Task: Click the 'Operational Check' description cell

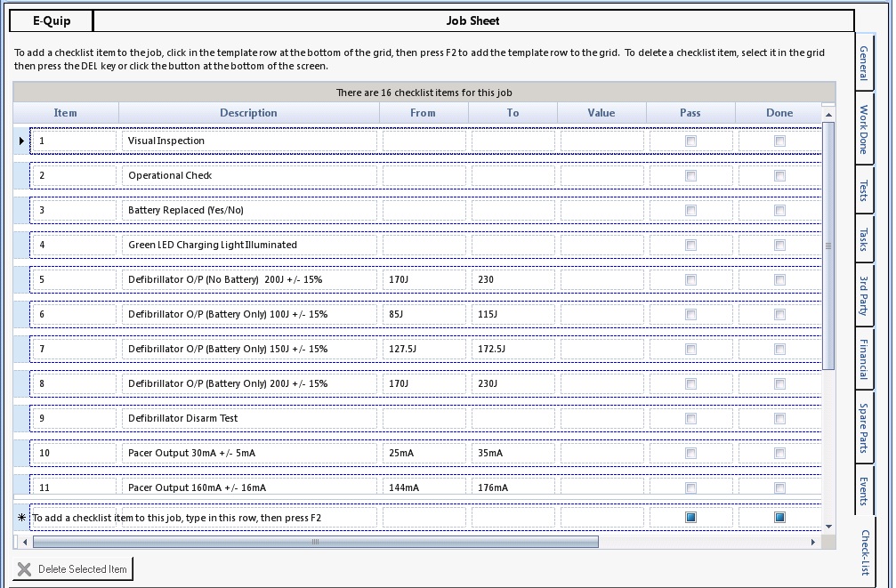Action: point(249,176)
